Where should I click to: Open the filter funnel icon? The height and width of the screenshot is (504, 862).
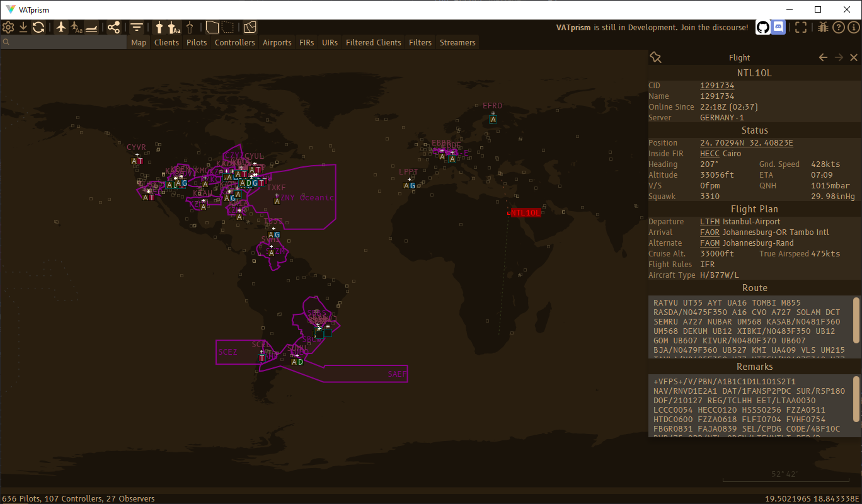pos(136,27)
